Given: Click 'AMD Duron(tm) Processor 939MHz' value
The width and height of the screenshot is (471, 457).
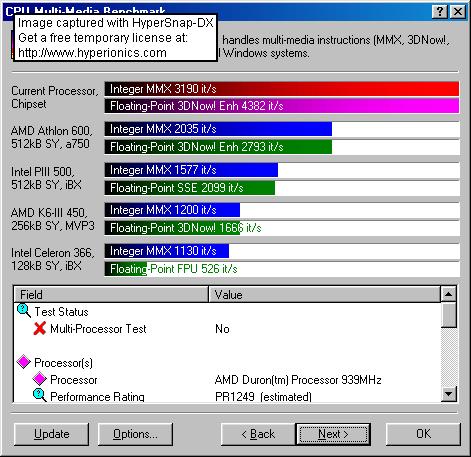Looking at the screenshot, I should [298, 380].
